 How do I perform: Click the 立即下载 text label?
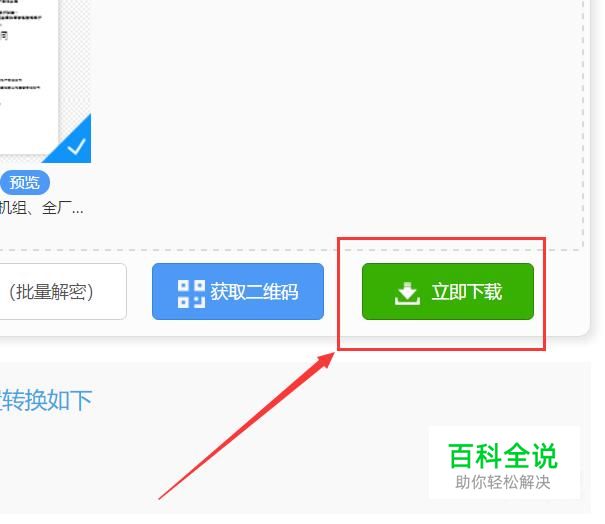click(x=467, y=292)
